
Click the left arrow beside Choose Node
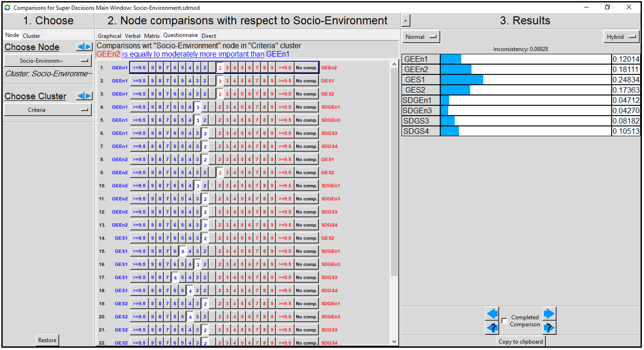(80, 47)
